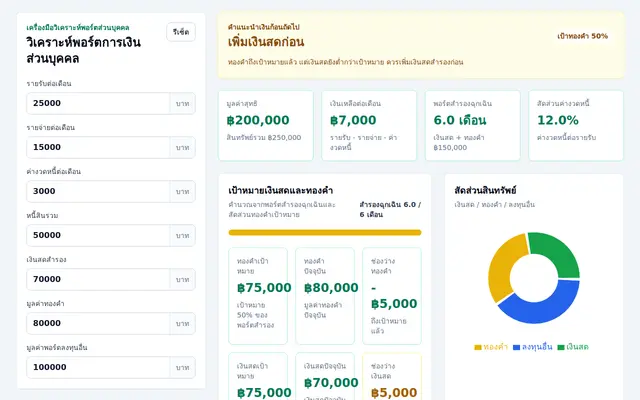Image resolution: width=640 pixels, height=400 pixels.
Task: Click the yellow gold segment of donut chart
Action: [x=501, y=267]
